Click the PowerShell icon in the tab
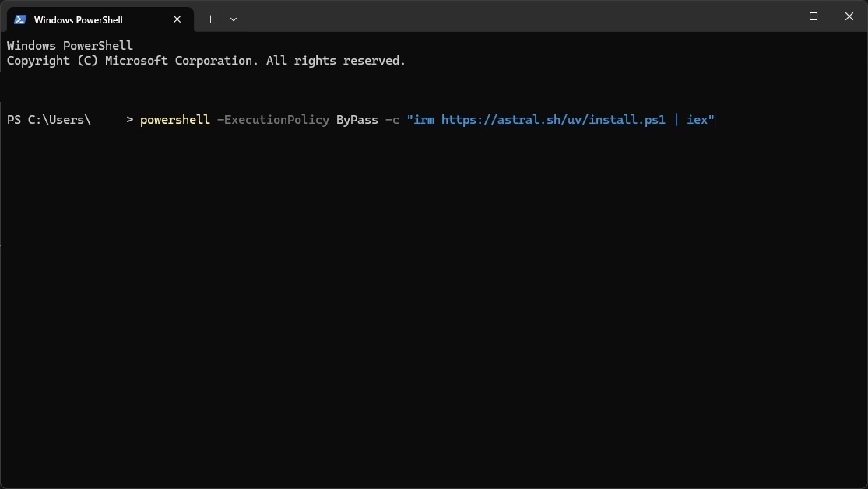Image resolution: width=868 pixels, height=489 pixels. click(x=20, y=19)
